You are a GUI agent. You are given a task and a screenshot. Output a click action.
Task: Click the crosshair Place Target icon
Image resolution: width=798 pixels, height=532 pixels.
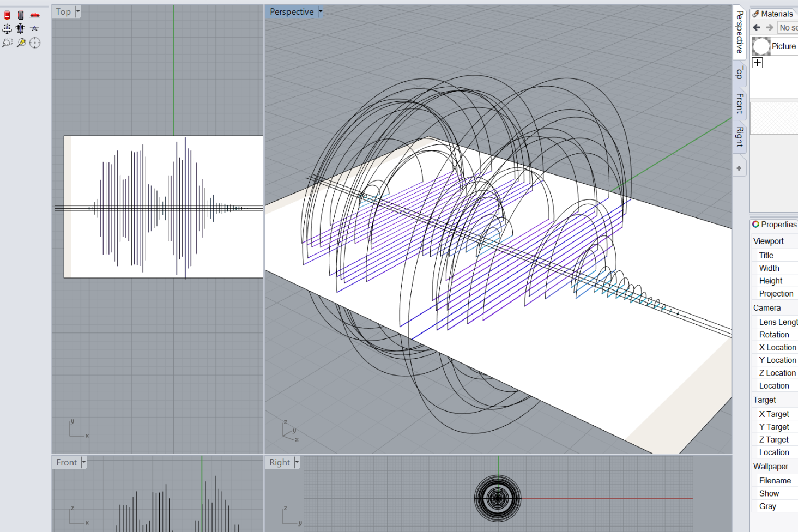pos(35,43)
